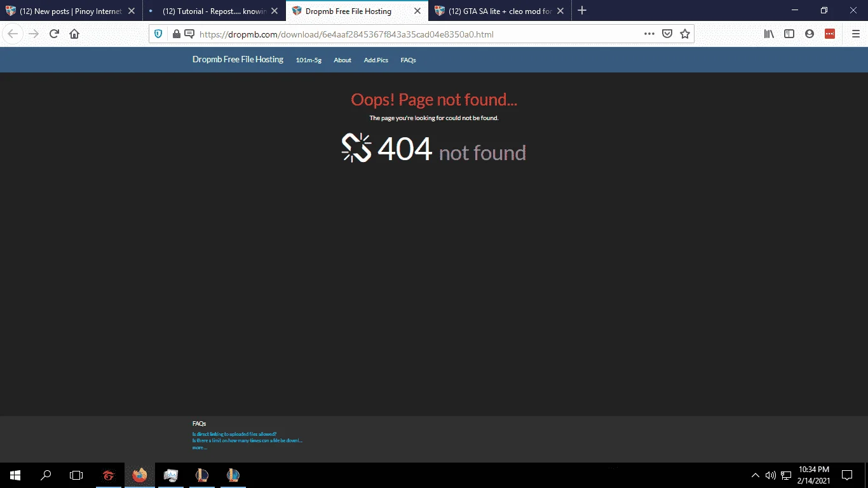
Task: Show site security padlock details
Action: tap(177, 34)
